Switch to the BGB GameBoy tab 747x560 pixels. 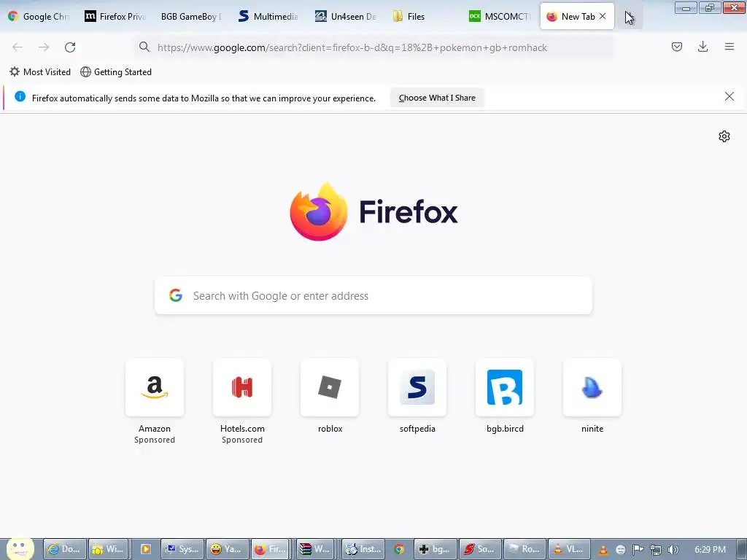click(x=191, y=16)
